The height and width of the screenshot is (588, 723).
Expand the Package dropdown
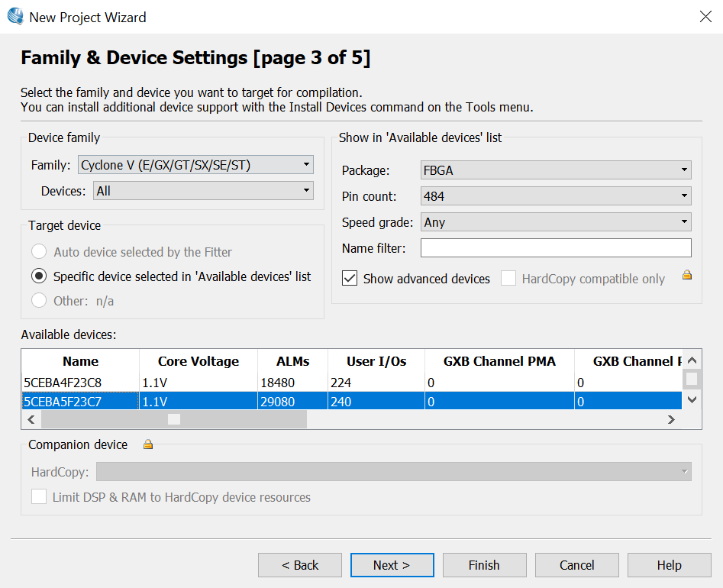click(x=555, y=170)
